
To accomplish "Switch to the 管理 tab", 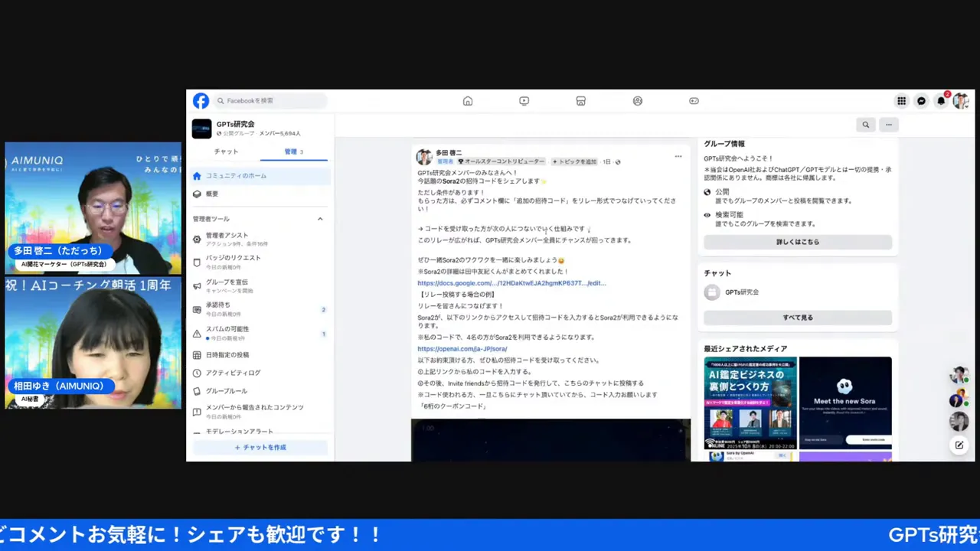I will pos(294,152).
